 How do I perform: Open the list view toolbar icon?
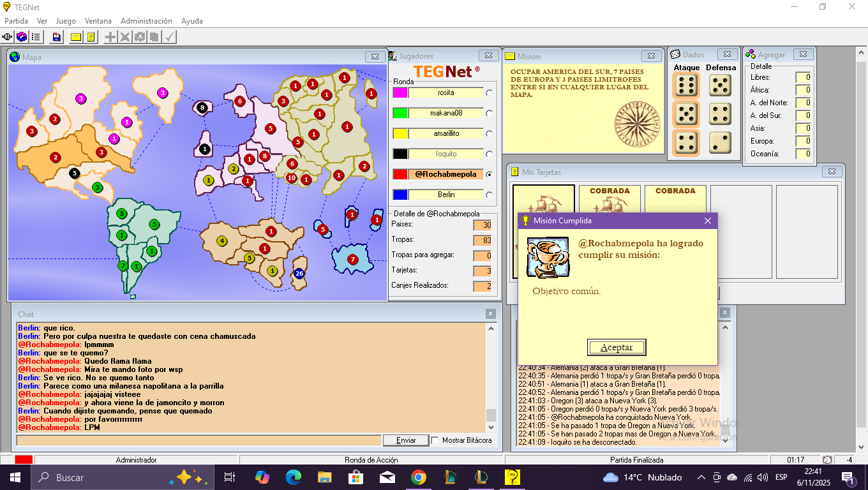[x=36, y=37]
